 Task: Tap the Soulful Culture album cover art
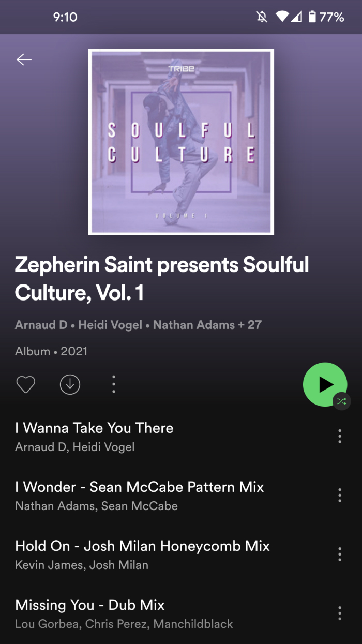pos(181,142)
